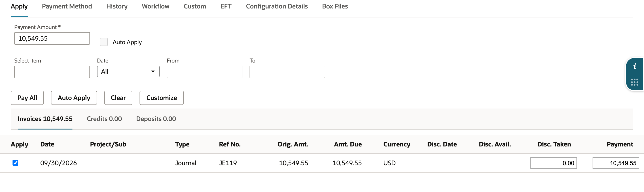Focus the Payment Amount field

52,38
